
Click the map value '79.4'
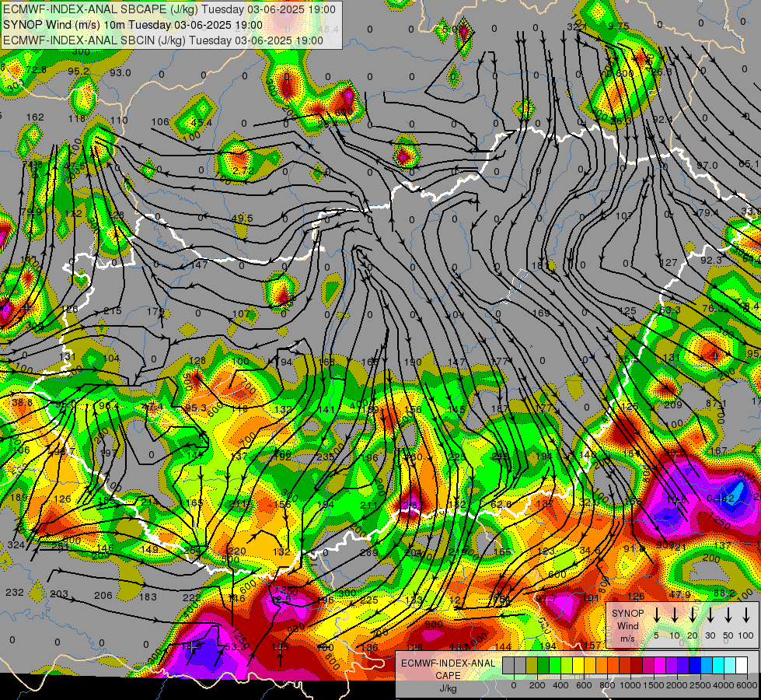(708, 213)
